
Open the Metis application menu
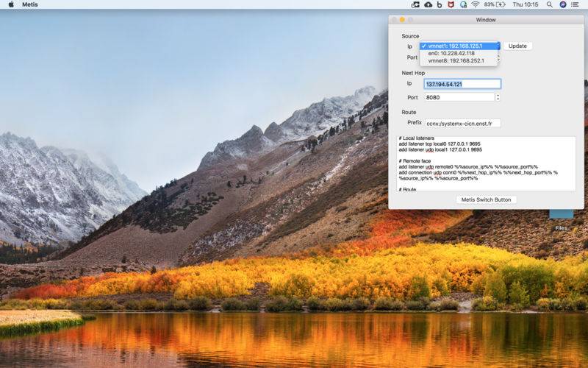(x=30, y=4)
